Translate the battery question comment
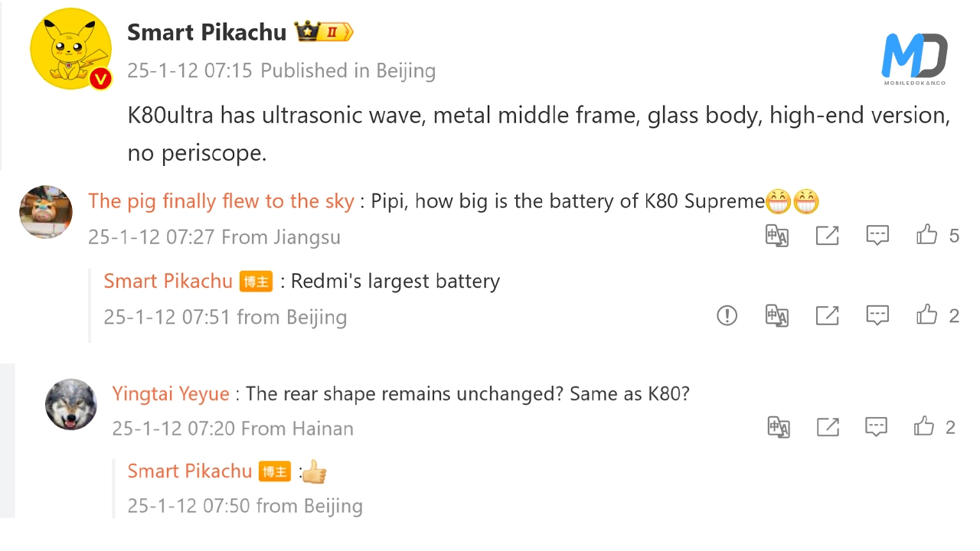 (777, 236)
